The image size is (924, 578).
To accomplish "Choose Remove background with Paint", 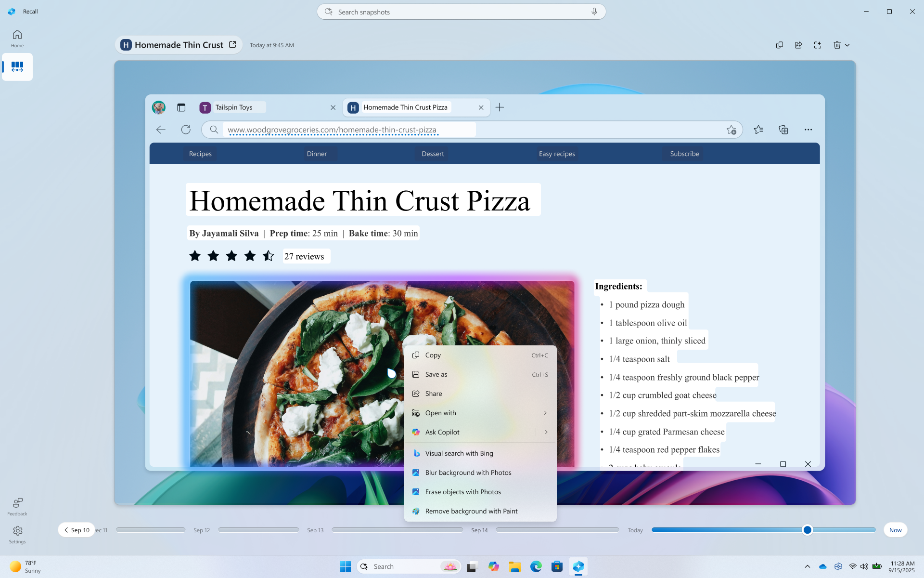I will pyautogui.click(x=471, y=511).
